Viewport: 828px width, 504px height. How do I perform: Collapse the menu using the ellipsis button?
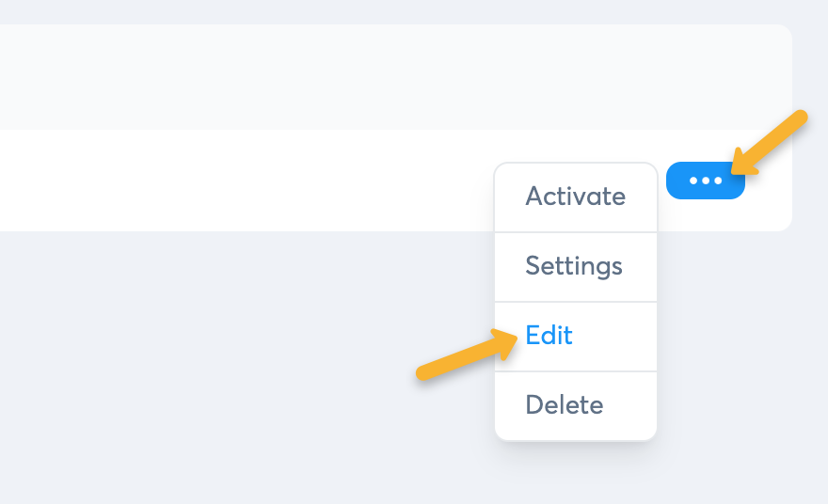[x=706, y=181]
